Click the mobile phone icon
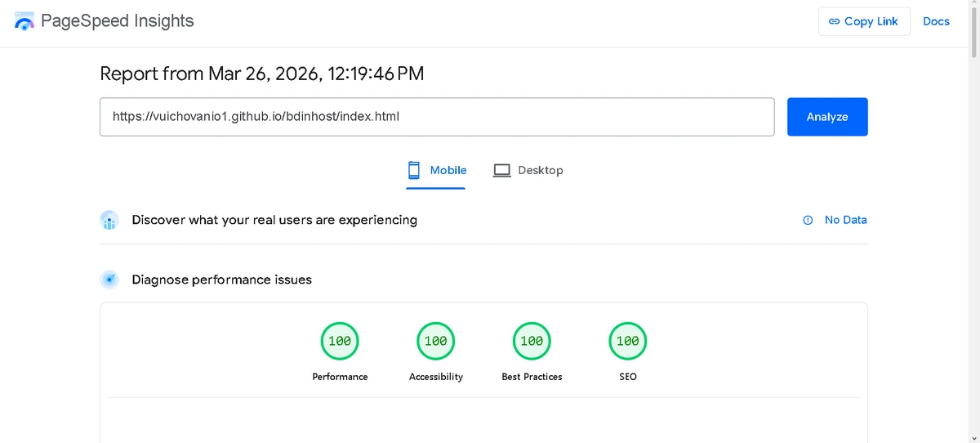Viewport: 980px width, 443px height. point(413,170)
